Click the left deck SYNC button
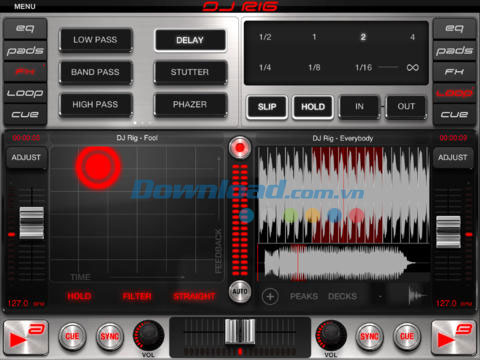480x360 pixels. pyautogui.click(x=110, y=336)
